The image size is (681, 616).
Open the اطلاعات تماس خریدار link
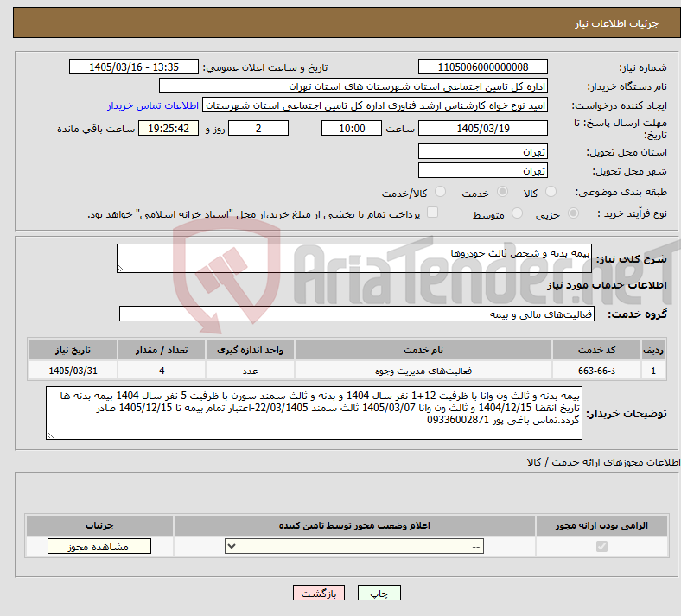pyautogui.click(x=153, y=105)
